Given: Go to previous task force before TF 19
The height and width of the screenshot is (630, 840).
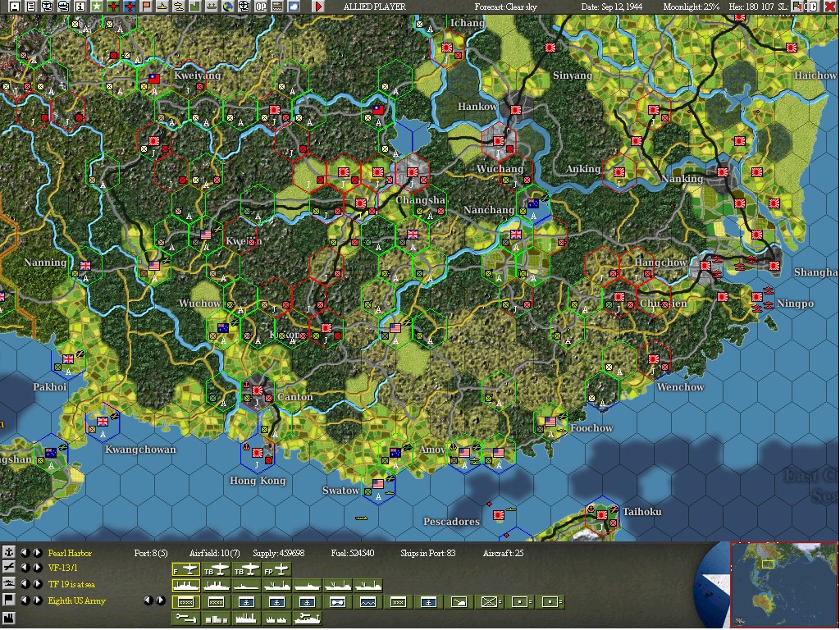Looking at the screenshot, I should (x=25, y=584).
